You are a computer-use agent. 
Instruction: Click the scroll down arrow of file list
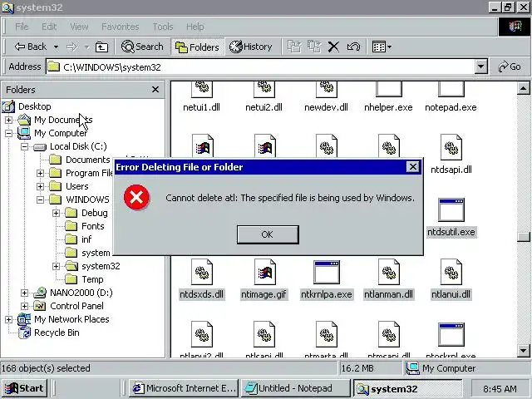tap(524, 350)
